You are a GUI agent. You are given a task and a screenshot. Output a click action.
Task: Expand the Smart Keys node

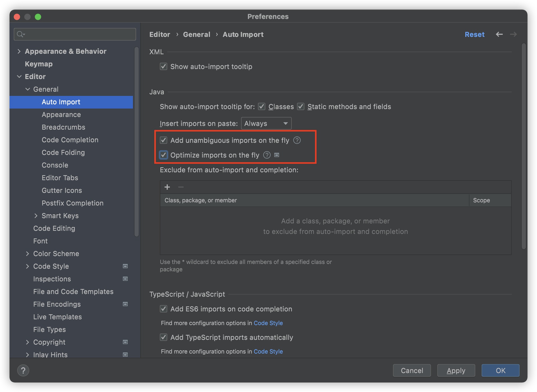(36, 216)
